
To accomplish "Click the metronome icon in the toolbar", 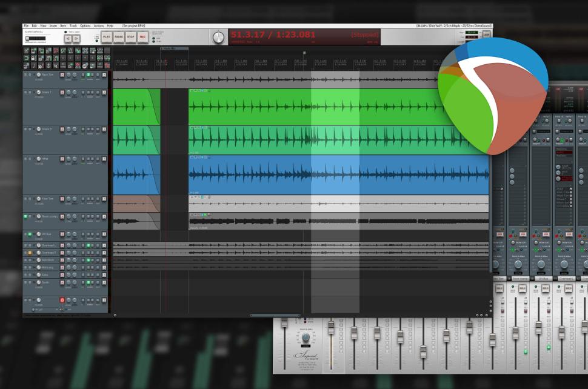I will point(70,50).
